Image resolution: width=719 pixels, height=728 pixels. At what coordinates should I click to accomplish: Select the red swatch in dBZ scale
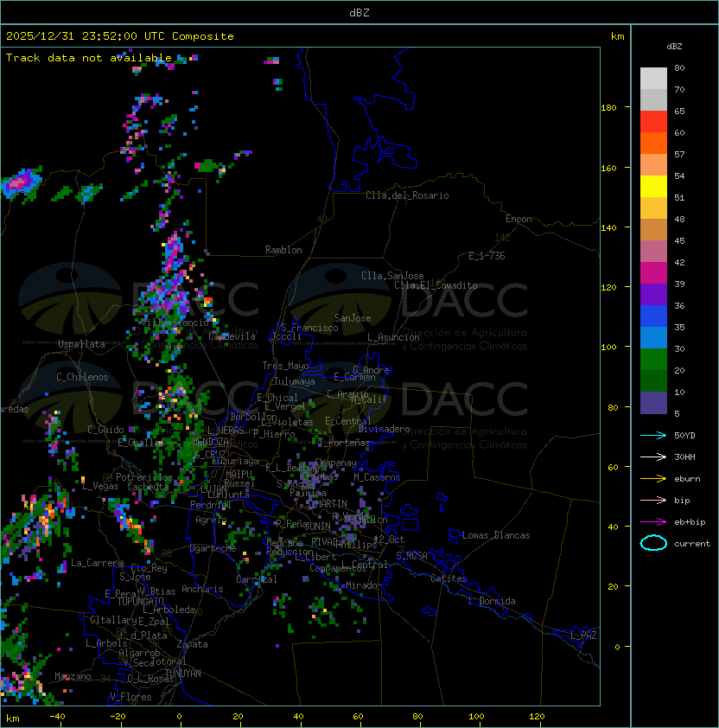pos(653,122)
